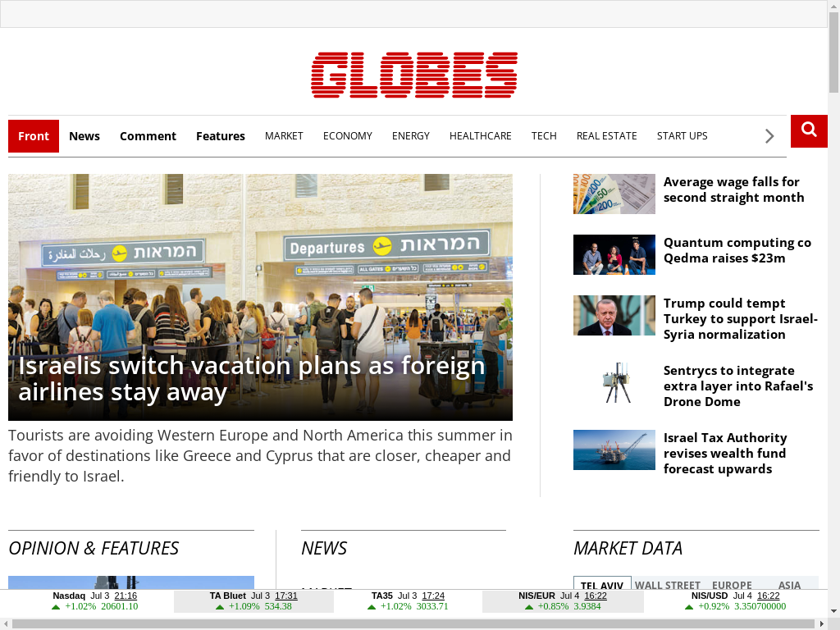Open 'Quantum computing co Qedma raises $23m'
Screen dimensions: 840x630
(737, 250)
